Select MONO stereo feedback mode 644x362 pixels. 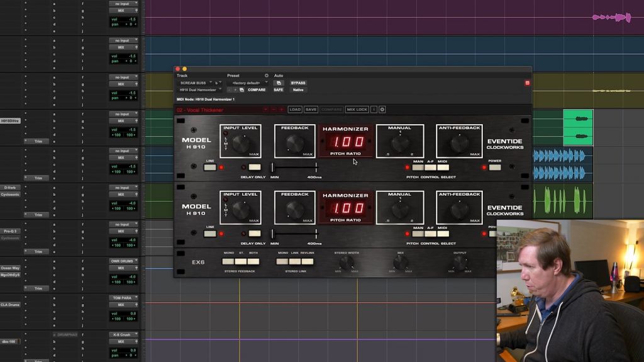[228, 262]
